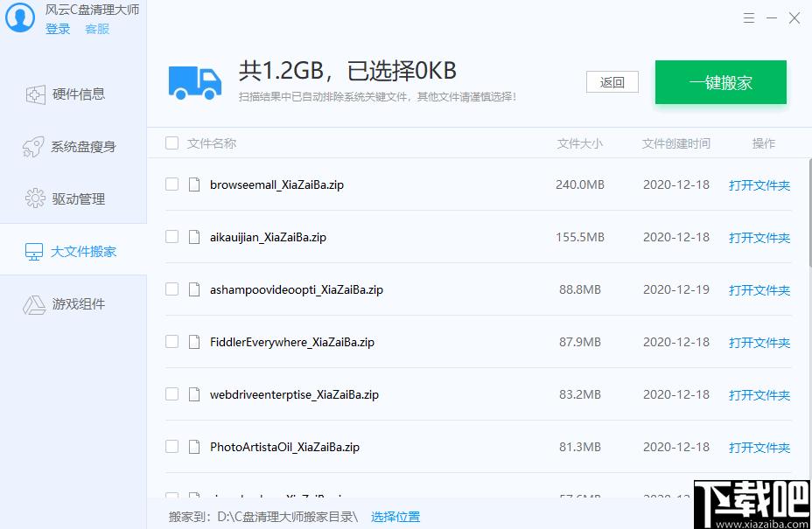Click the 共1.2GB，已选择0KB summary heading
This screenshot has height=529, width=812.
347,71
